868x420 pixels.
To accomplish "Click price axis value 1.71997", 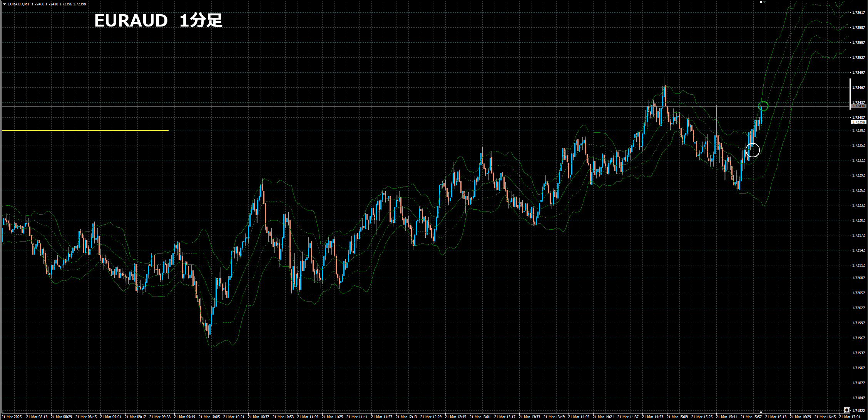I will (858, 323).
